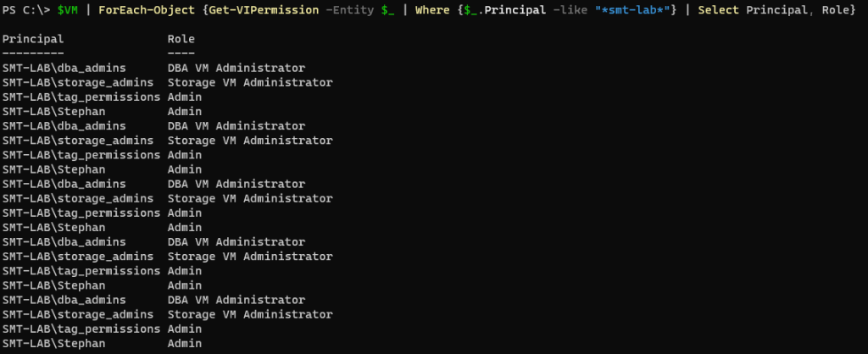Image resolution: width=868 pixels, height=354 pixels.
Task: Click the first DBA VM Administrator role value
Action: pyautogui.click(x=236, y=68)
